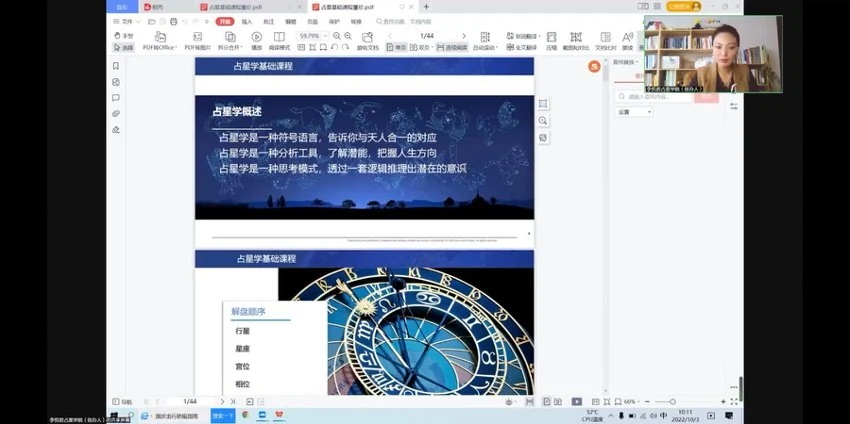The image size is (850, 424).
Task: Start 朗读 read aloud
Action: click(627, 42)
